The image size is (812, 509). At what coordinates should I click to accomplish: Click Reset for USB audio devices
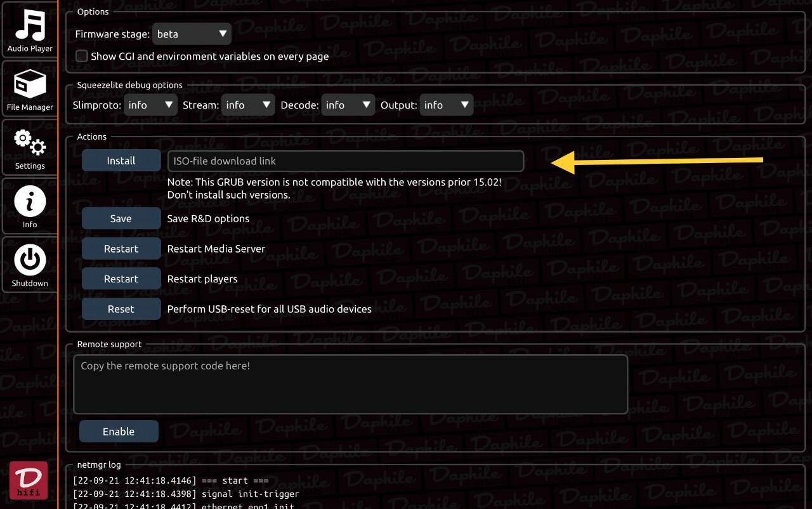coord(121,309)
